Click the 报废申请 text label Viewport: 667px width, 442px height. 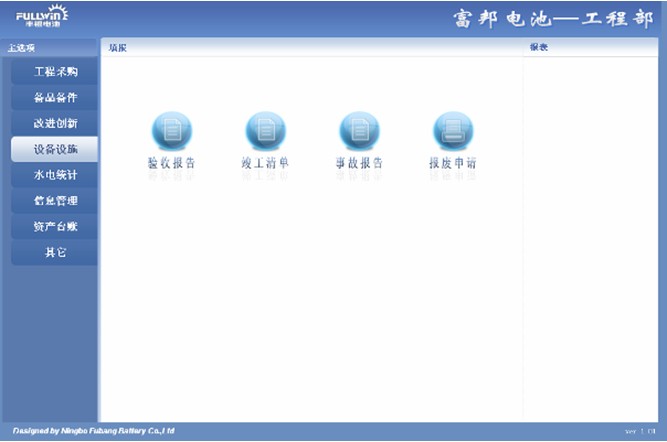click(452, 163)
